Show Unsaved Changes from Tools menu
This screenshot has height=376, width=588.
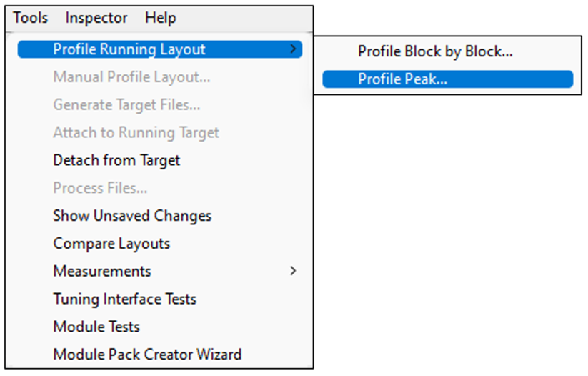point(132,216)
